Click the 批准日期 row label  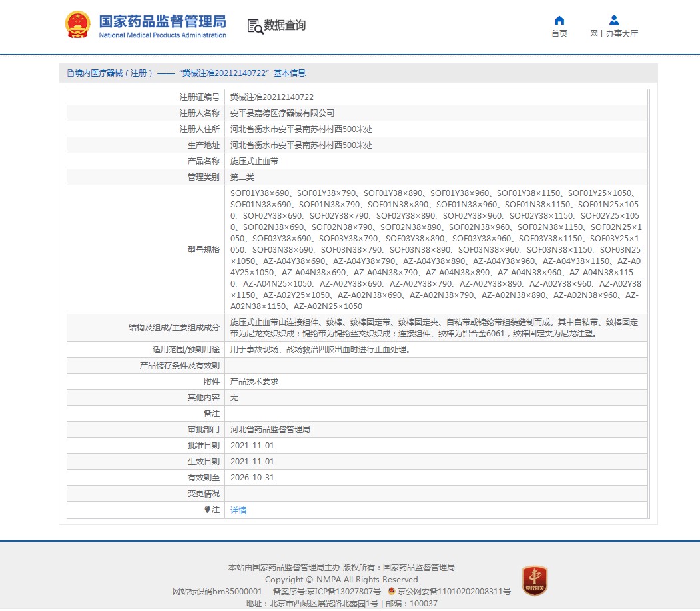(x=204, y=446)
